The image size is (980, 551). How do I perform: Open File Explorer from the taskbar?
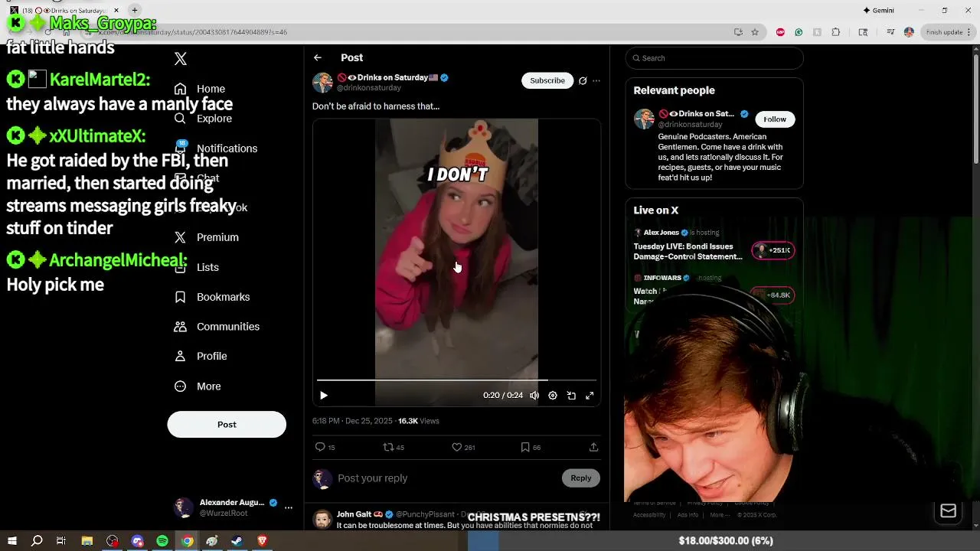click(x=87, y=541)
